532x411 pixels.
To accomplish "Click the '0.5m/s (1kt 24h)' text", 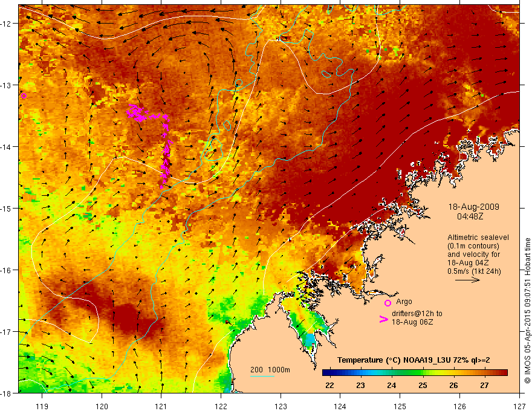I will 474,271.
